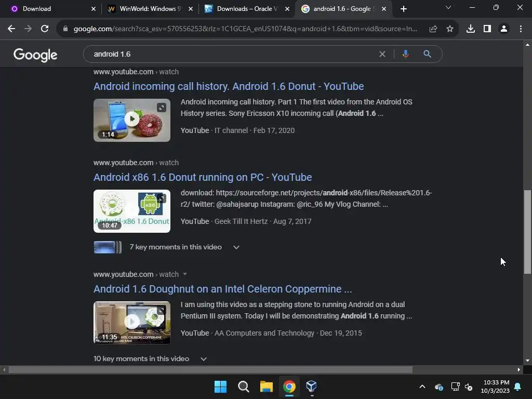Viewport: 532px width, 399px height.
Task: Click the scroll down arrow on vertical scrollbar
Action: pos(527,361)
